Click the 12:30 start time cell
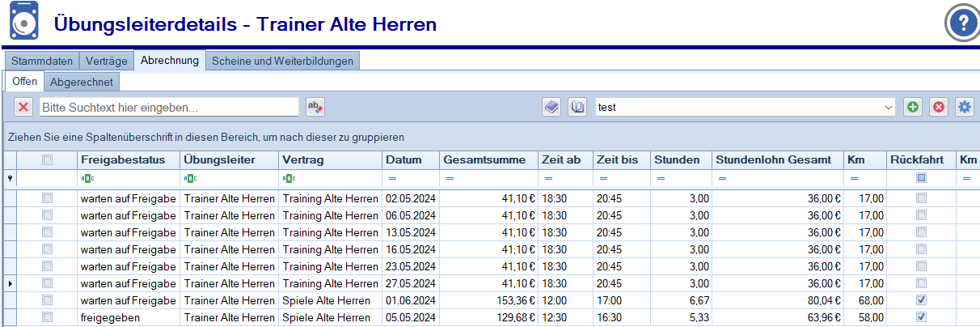Screen dimensions: 980x327 coord(565,317)
